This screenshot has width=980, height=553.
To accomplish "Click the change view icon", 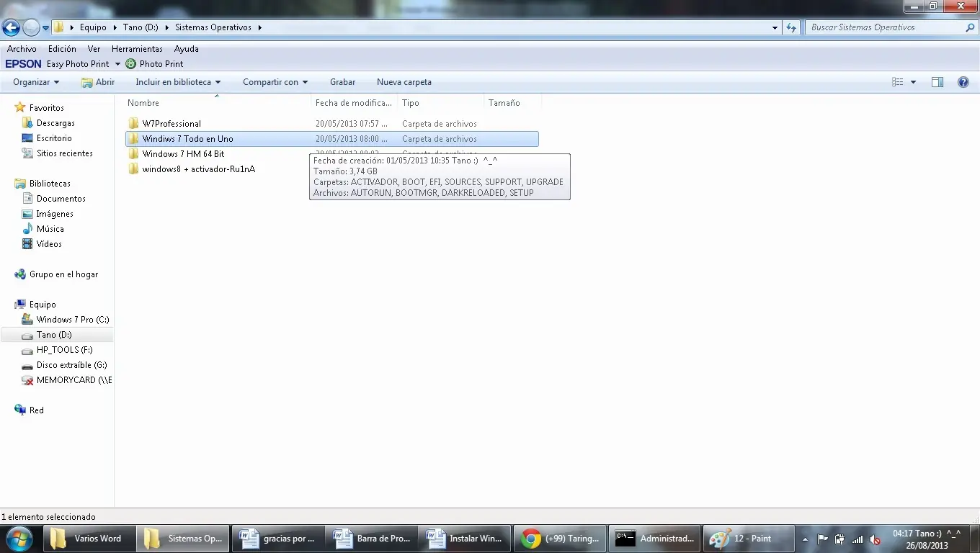I will point(898,82).
